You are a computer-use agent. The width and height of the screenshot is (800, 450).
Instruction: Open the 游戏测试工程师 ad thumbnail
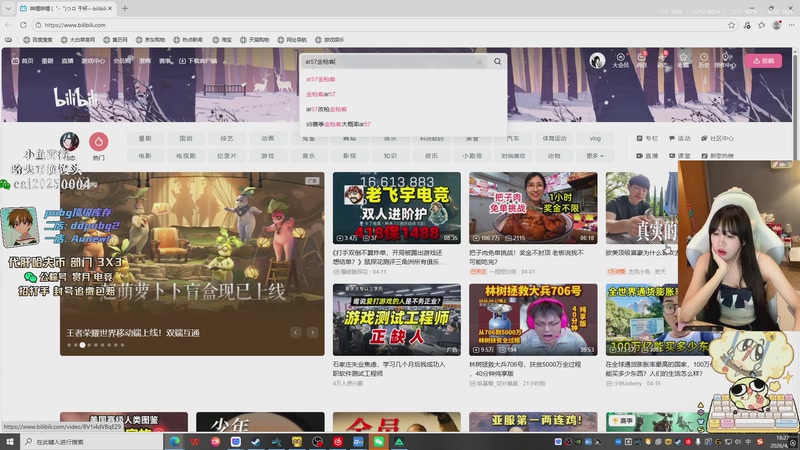click(x=396, y=319)
